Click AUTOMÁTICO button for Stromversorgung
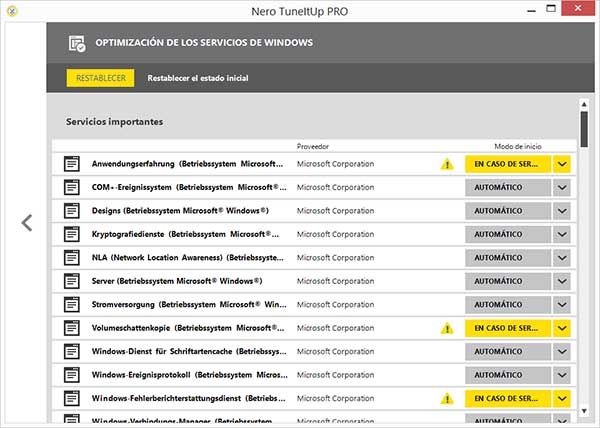Screen dimensions: 600x428 [x=508, y=304]
